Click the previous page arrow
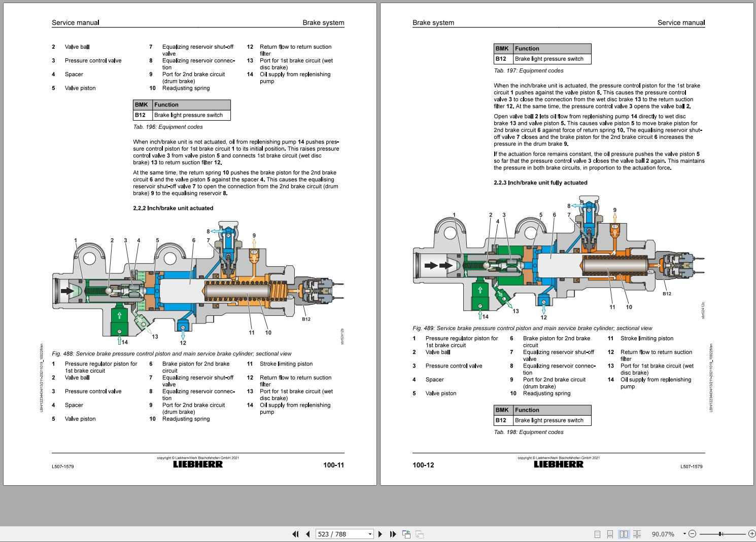The width and height of the screenshot is (756, 542). point(308,534)
